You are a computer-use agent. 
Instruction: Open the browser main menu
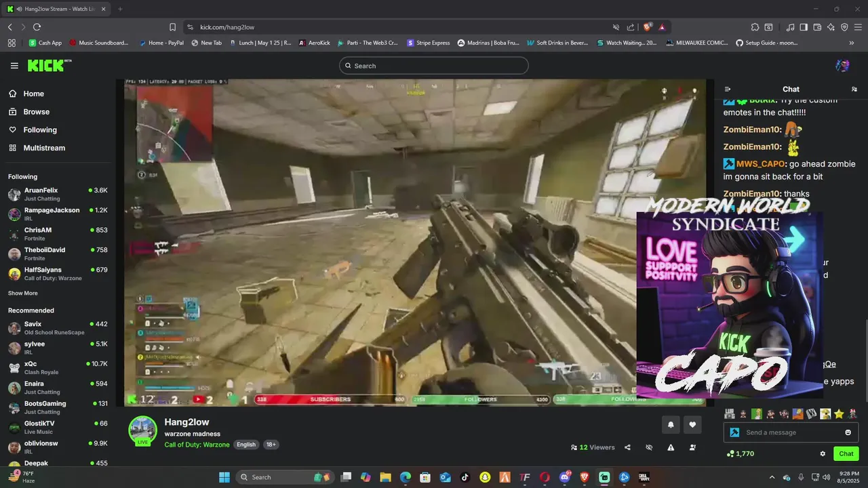click(858, 27)
